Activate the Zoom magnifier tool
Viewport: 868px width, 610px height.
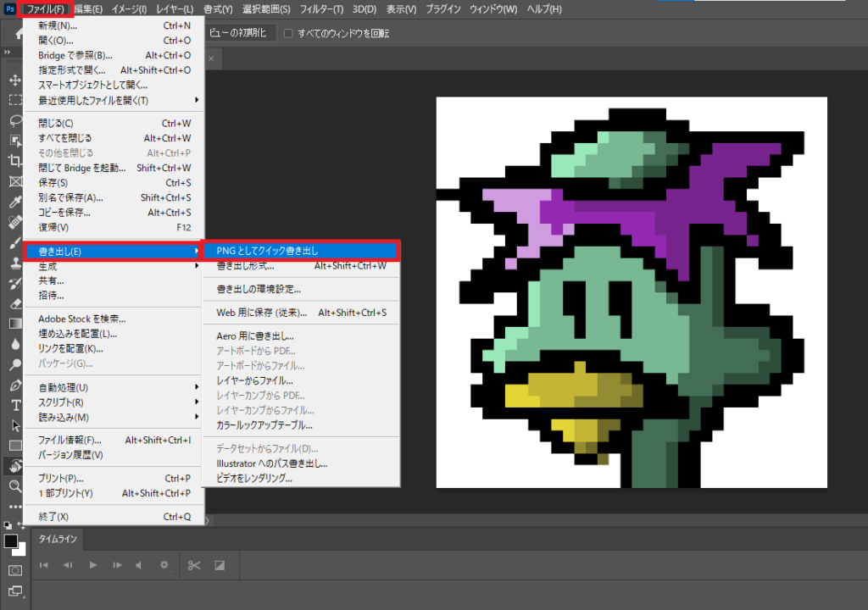(15, 485)
